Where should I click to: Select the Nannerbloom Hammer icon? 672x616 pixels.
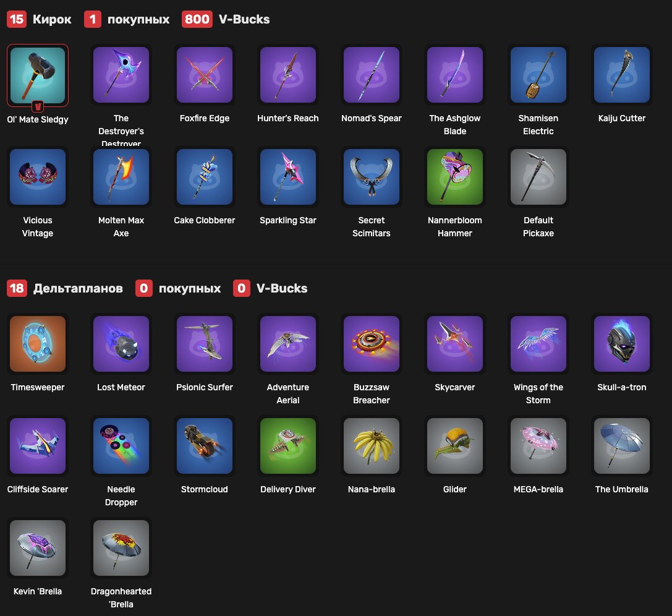[x=455, y=177]
